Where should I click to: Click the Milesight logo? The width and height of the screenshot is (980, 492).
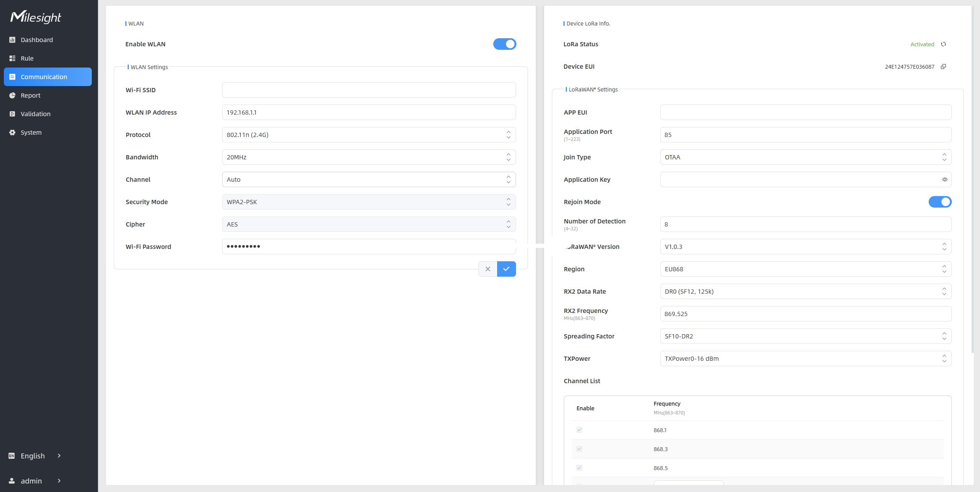click(35, 17)
